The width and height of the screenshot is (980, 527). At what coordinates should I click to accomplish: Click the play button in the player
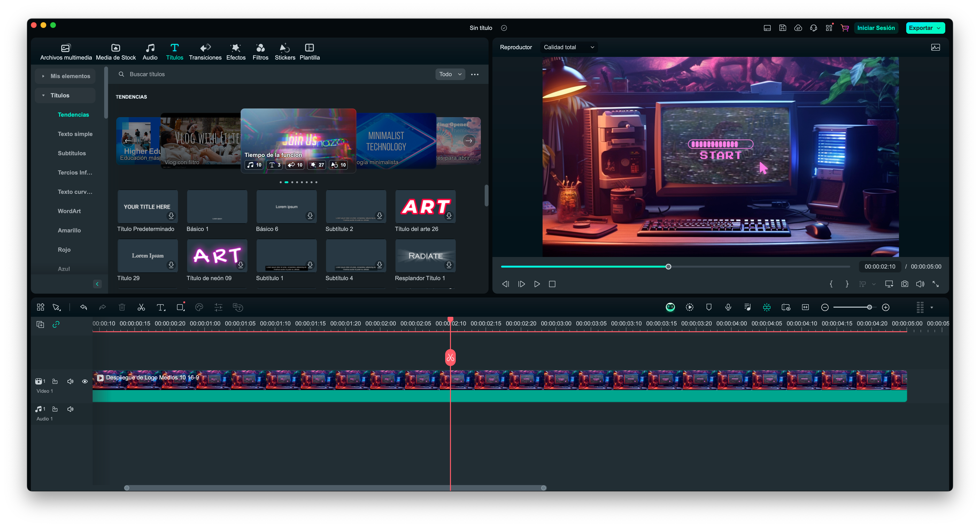pos(537,284)
